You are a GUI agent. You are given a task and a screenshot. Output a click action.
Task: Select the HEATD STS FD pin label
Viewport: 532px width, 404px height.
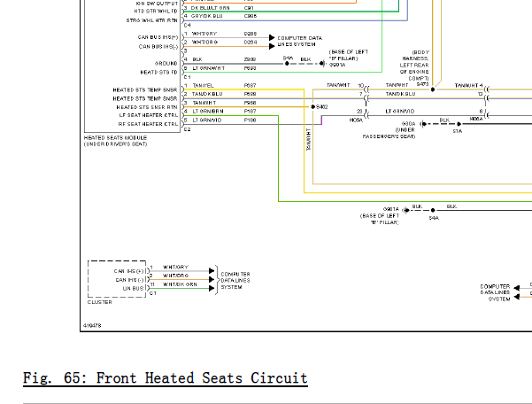tap(158, 72)
